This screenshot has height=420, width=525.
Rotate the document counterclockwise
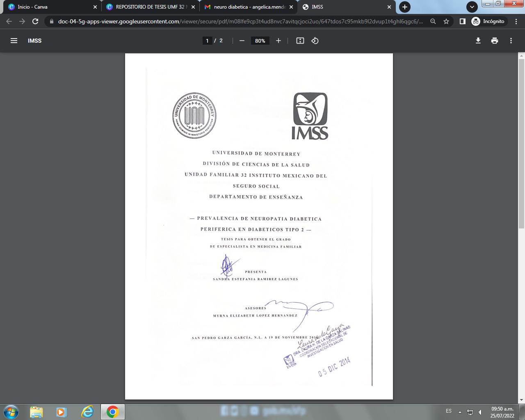[315, 41]
